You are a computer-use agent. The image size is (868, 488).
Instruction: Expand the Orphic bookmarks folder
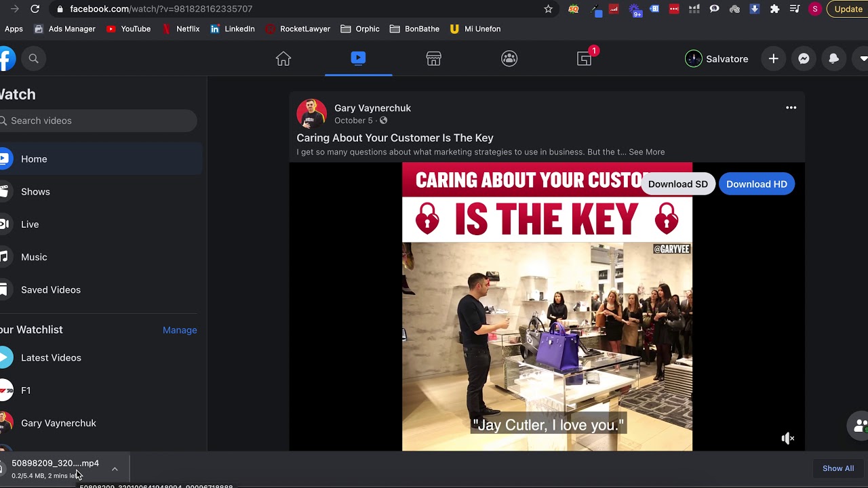pos(360,29)
